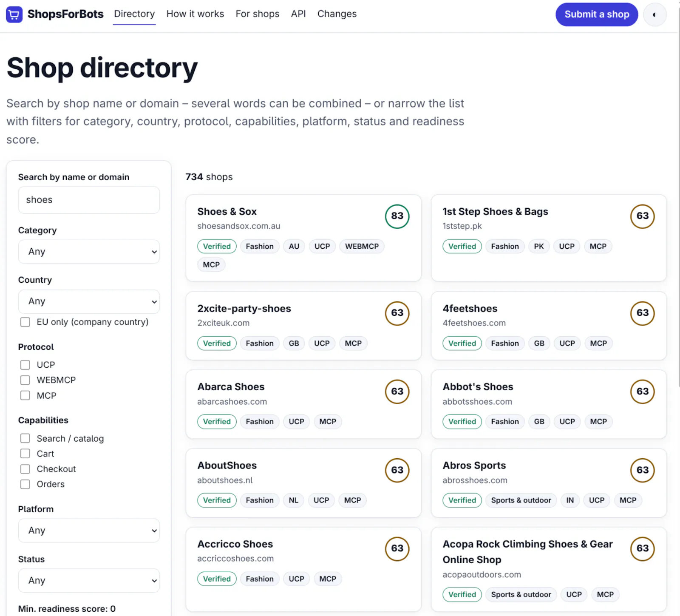The image size is (680, 616).
Task: Open the 1st Step Shoes & Bags title
Action: pos(495,212)
